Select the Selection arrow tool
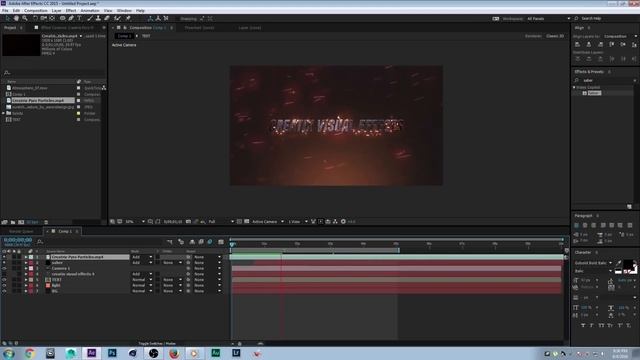Image resolution: width=640 pixels, height=360 pixels. pos(8,18)
